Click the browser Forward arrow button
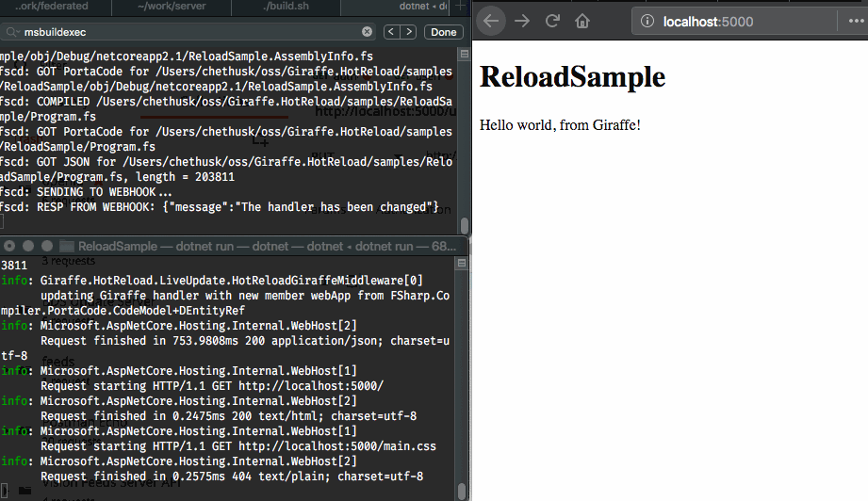This screenshot has width=868, height=501. pyautogui.click(x=522, y=22)
